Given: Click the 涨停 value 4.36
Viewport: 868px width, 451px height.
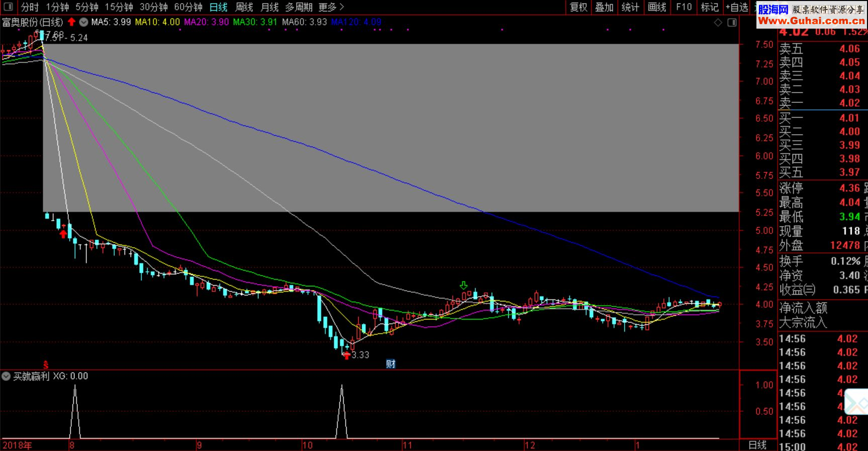Looking at the screenshot, I should coord(849,188).
